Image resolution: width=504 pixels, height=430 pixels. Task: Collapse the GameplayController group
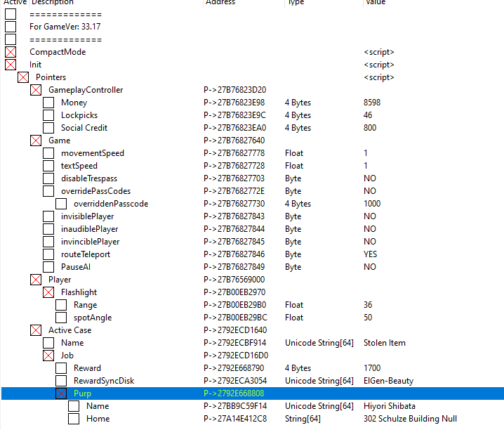36,90
